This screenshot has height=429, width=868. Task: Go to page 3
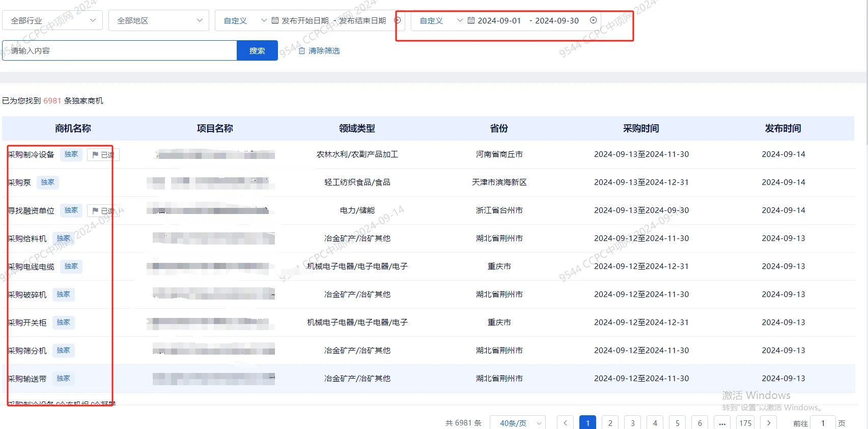pyautogui.click(x=632, y=423)
